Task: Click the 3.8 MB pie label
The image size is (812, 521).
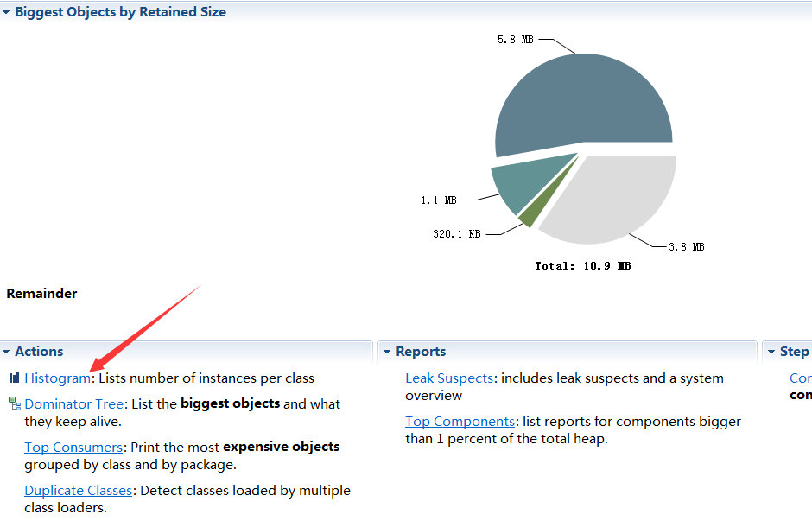Action: 686,247
